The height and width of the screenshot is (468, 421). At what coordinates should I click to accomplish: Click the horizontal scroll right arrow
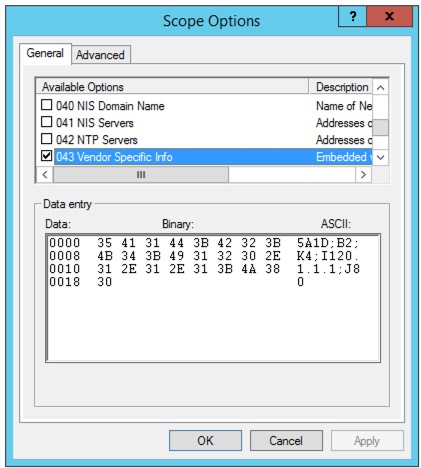pos(363,174)
